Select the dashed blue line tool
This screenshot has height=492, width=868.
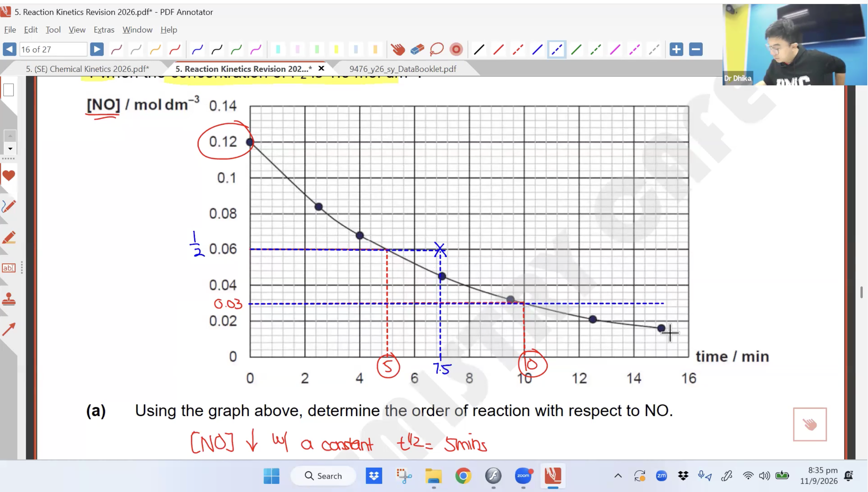(557, 49)
